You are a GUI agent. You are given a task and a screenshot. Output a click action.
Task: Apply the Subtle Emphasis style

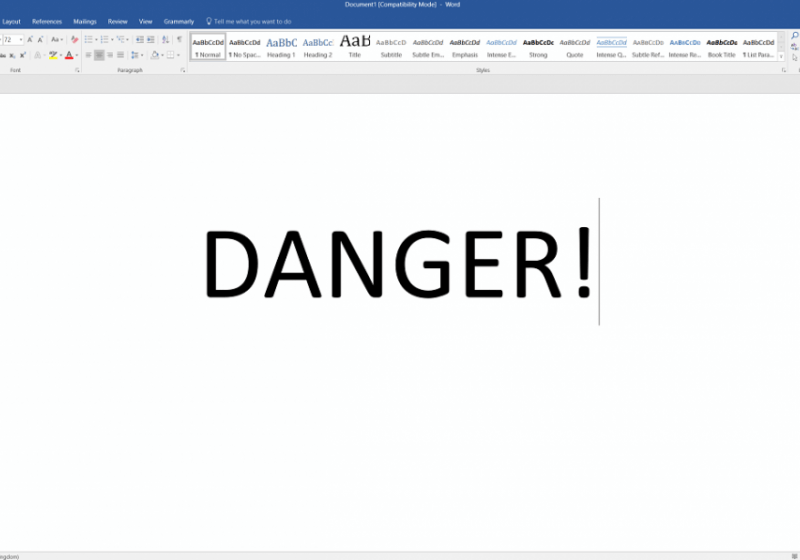[x=428, y=47]
